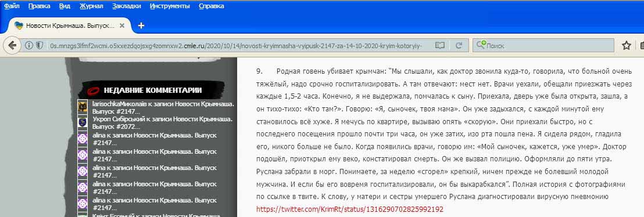This screenshot has width=644, height=217.
Task: Select the Новости Крымнаша browser tab
Action: (x=69, y=26)
